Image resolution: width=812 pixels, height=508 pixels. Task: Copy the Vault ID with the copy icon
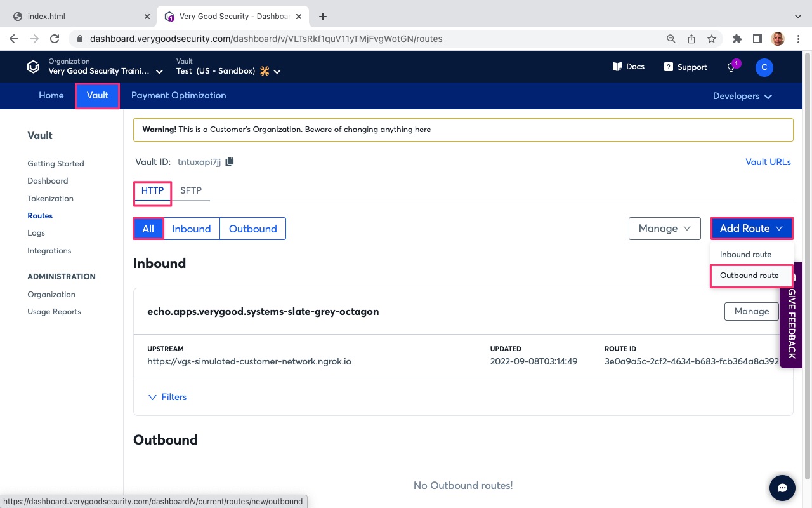[230, 162]
